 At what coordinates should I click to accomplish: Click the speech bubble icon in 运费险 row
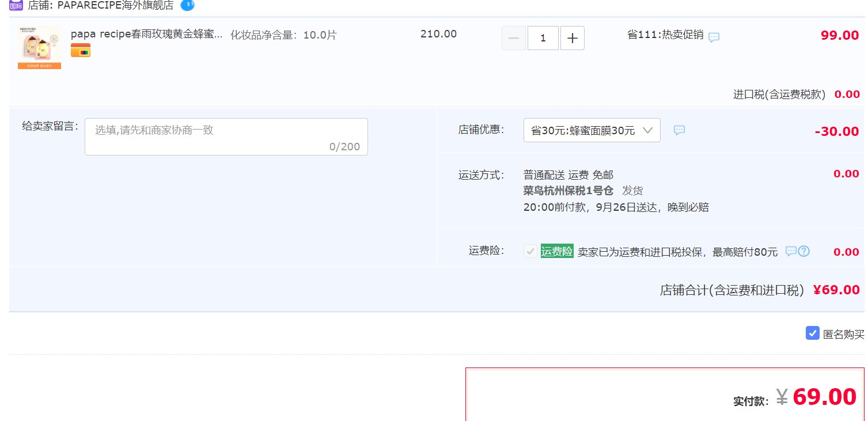(x=791, y=251)
